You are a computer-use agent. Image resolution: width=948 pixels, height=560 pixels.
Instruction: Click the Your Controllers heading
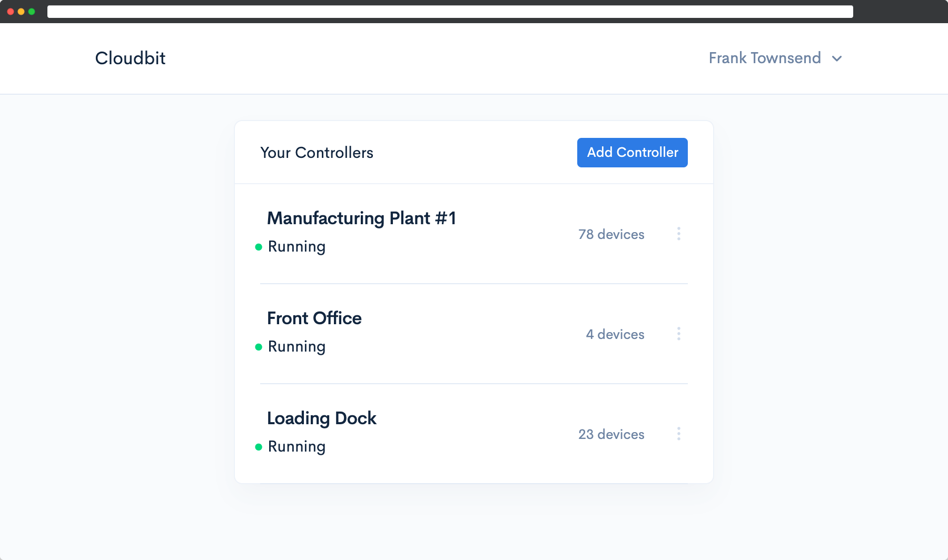(x=317, y=153)
